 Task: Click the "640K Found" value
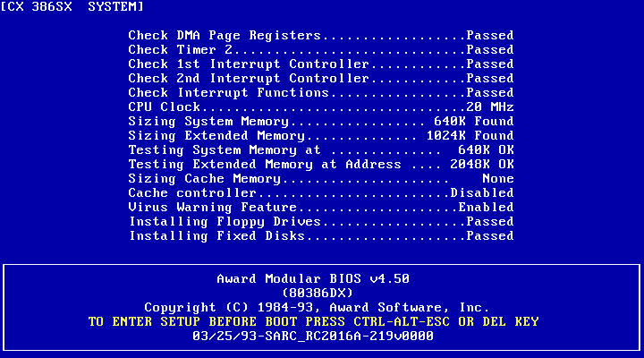click(473, 121)
